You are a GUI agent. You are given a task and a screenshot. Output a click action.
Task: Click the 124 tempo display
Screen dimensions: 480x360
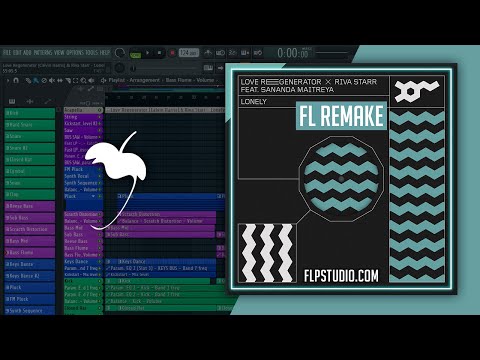point(189,53)
